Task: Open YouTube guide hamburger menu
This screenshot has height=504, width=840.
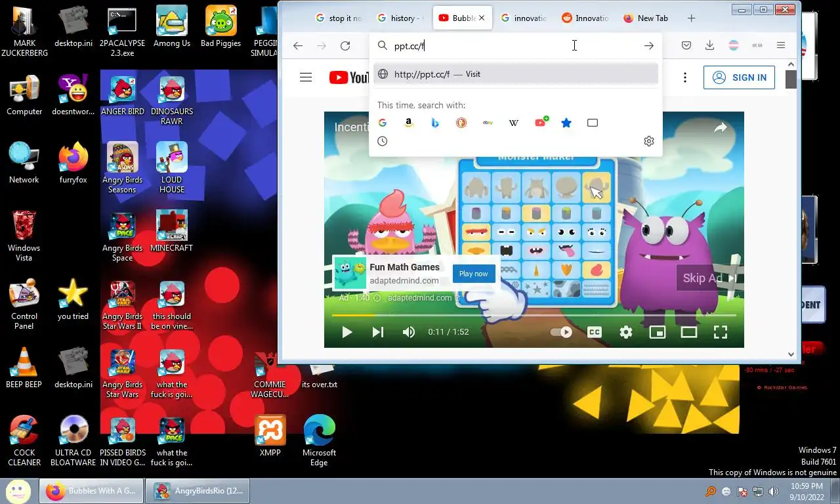Action: tap(306, 77)
